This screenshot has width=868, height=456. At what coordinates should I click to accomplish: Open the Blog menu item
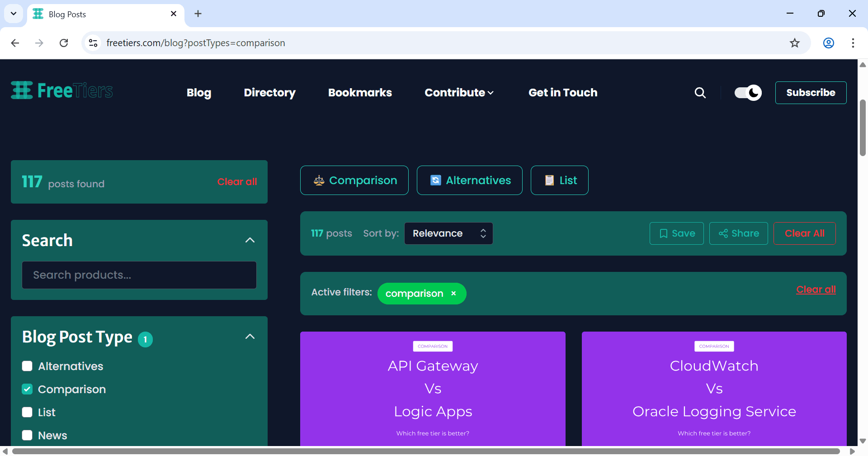pyautogui.click(x=199, y=93)
